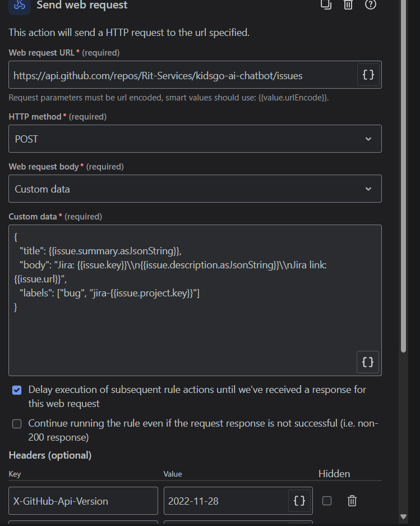Image resolution: width=420 pixels, height=526 pixels.
Task: Edit the X-GitHub-Api-Version key field
Action: 83,501
